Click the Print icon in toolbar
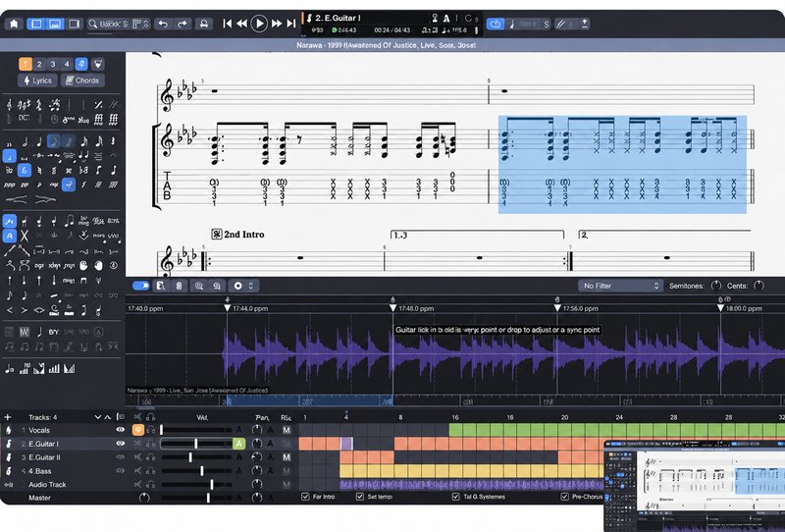The image size is (785, 532). point(203,24)
